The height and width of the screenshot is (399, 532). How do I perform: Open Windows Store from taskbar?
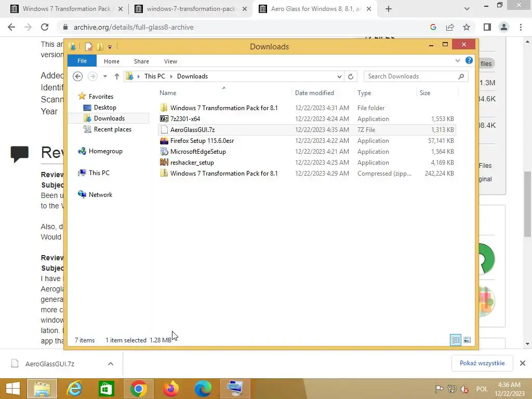point(106,389)
